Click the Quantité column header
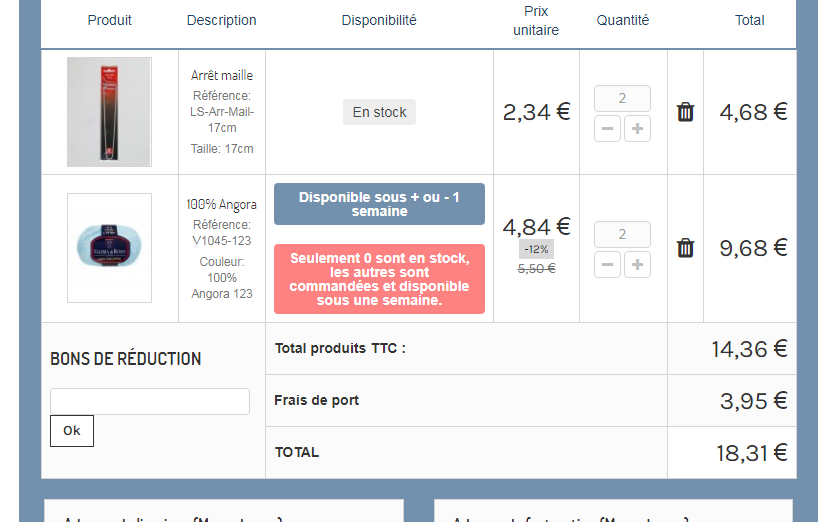This screenshot has width=837, height=522. [x=622, y=20]
